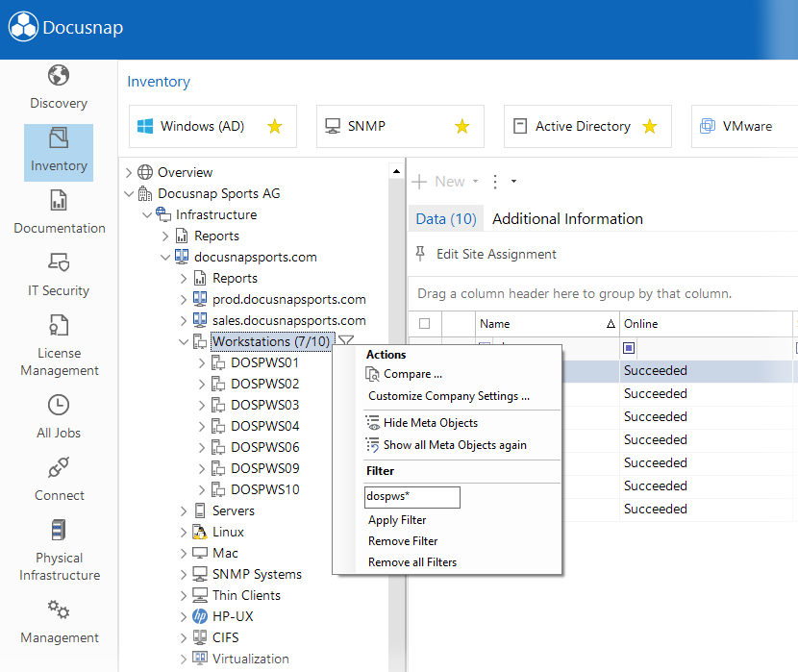This screenshot has width=798, height=672.
Task: Switch to the Additional Information tab
Action: (567, 219)
